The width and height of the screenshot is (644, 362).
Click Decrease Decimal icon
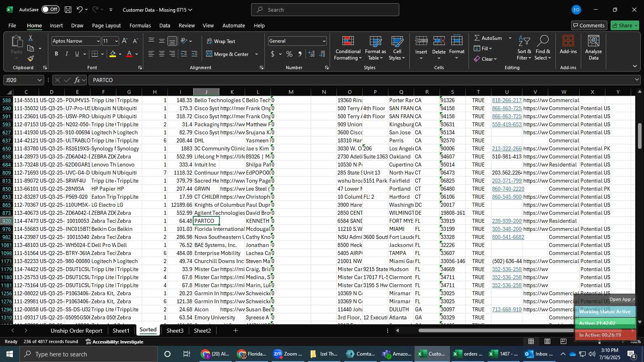coord(322,54)
